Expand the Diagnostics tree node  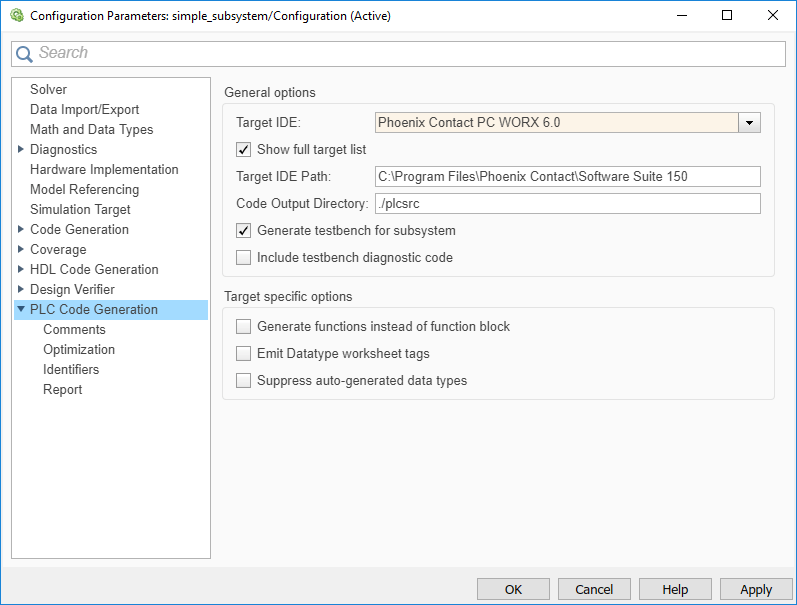click(21, 150)
